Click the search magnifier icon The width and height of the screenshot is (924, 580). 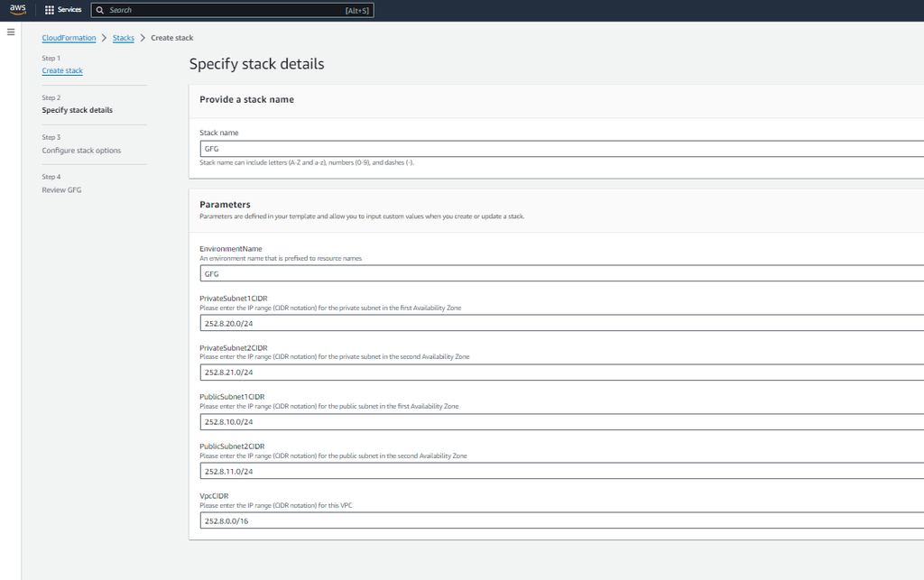click(99, 10)
